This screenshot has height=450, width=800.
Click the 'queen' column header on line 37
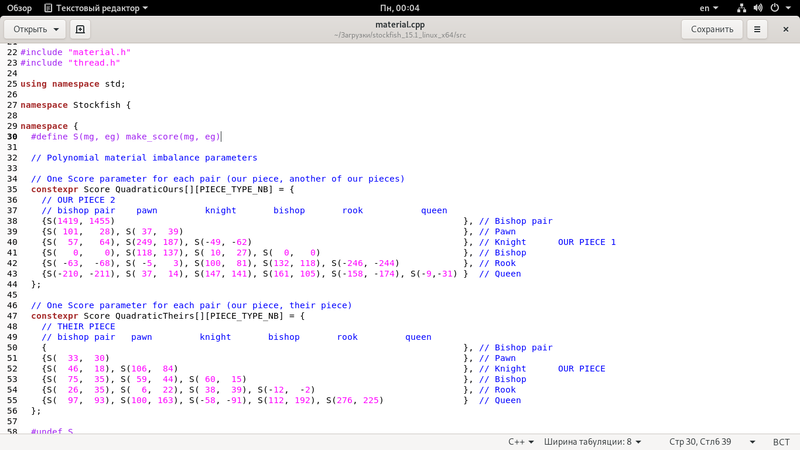[434, 210]
